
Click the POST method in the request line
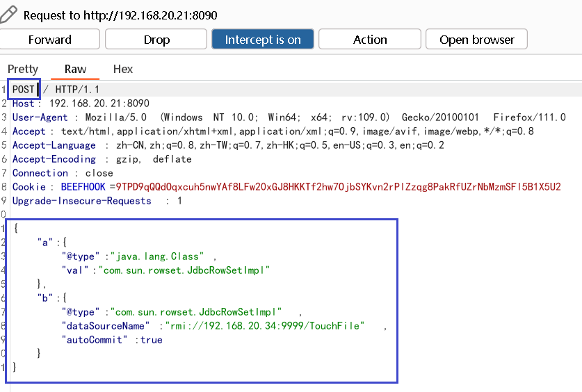23,90
